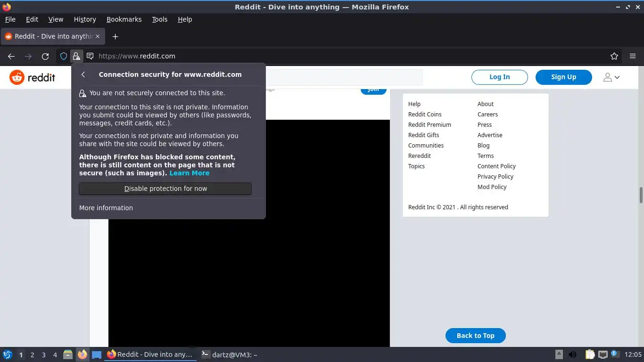Open the Advertise link
The image size is (644, 362).
(490, 135)
